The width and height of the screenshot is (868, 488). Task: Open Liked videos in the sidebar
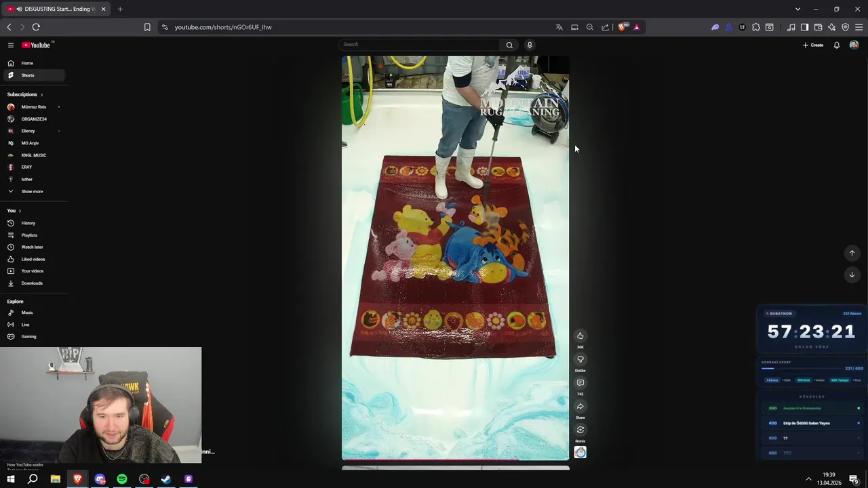tap(33, 259)
